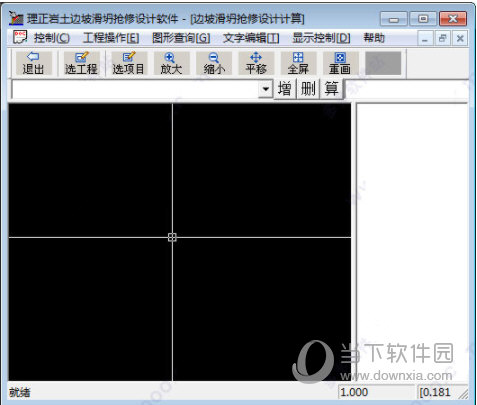Click the 算 calculate button

coord(332,89)
